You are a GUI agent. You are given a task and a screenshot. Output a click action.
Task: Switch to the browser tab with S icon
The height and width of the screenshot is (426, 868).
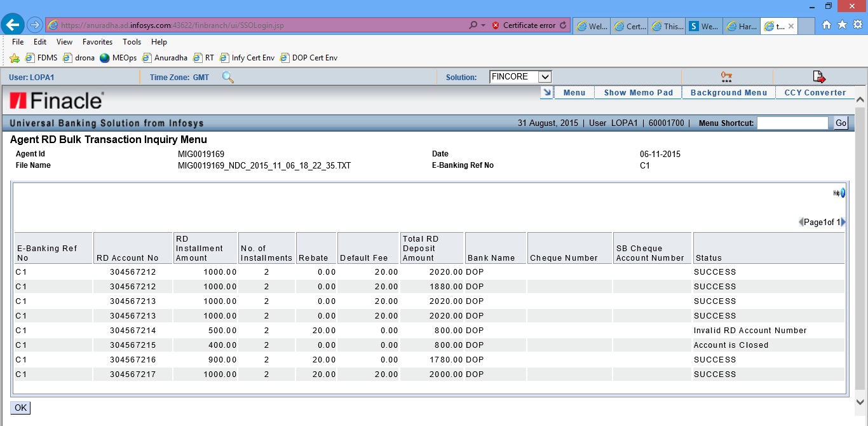coord(704,26)
